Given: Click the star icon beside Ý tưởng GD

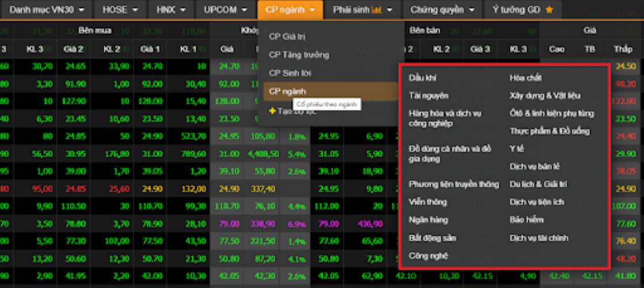Looking at the screenshot, I should pyautogui.click(x=549, y=10).
